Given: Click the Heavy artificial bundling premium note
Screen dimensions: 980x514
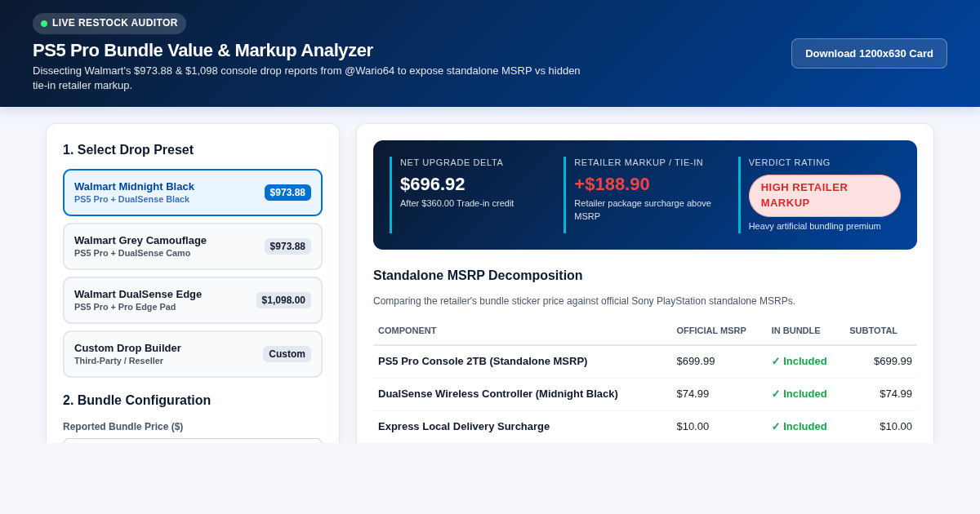Looking at the screenshot, I should tap(814, 226).
